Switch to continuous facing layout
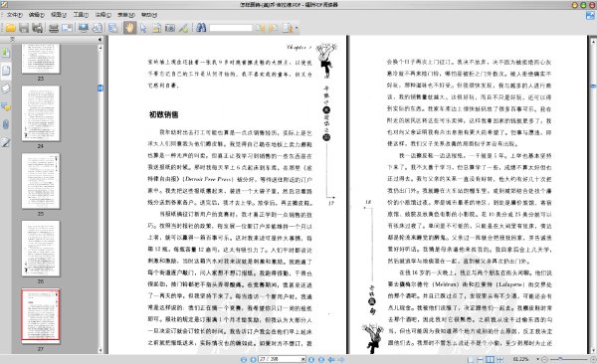597x364 pixels. click(x=499, y=359)
